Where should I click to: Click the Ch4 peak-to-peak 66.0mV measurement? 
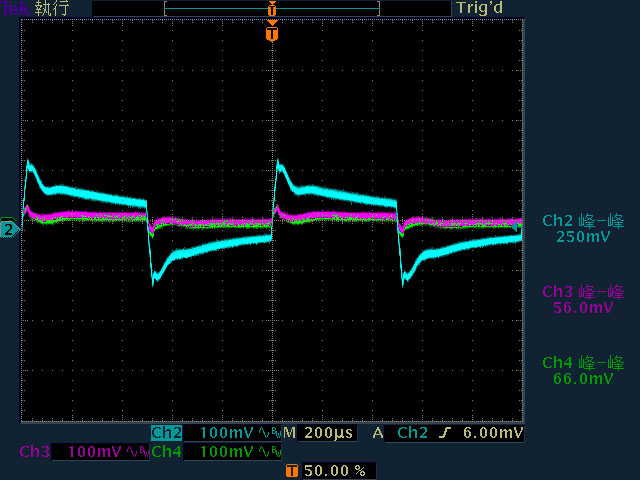(583, 370)
